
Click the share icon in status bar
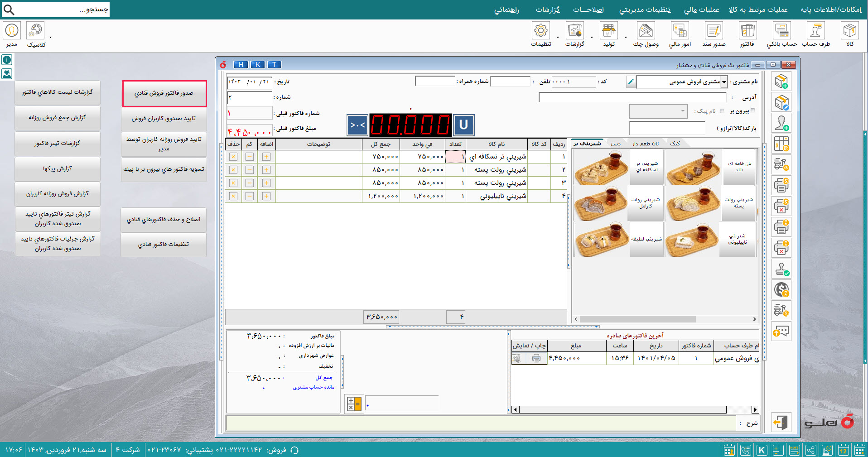(810, 450)
